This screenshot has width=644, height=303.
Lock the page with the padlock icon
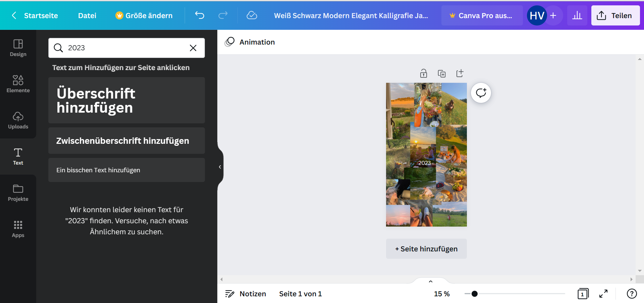[424, 73]
